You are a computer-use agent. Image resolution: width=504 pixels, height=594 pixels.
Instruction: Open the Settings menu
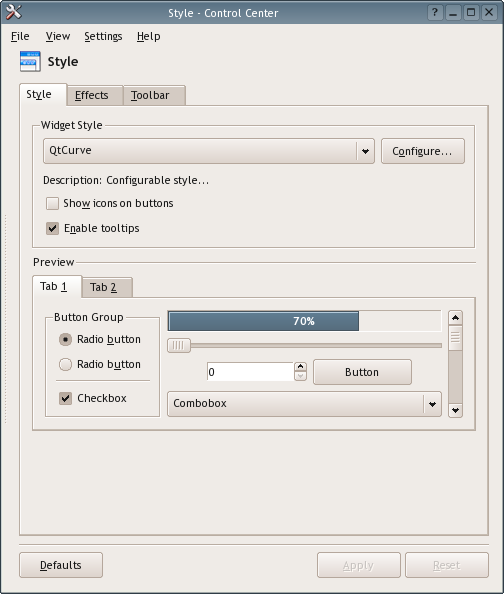click(x=103, y=36)
